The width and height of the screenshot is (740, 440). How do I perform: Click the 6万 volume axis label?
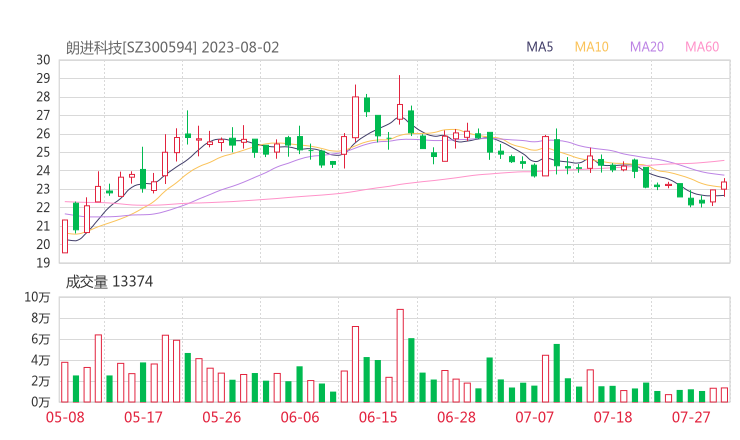click(x=41, y=339)
